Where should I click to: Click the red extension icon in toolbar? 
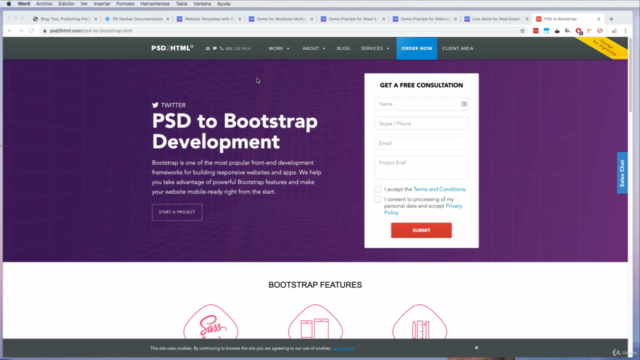[536, 31]
